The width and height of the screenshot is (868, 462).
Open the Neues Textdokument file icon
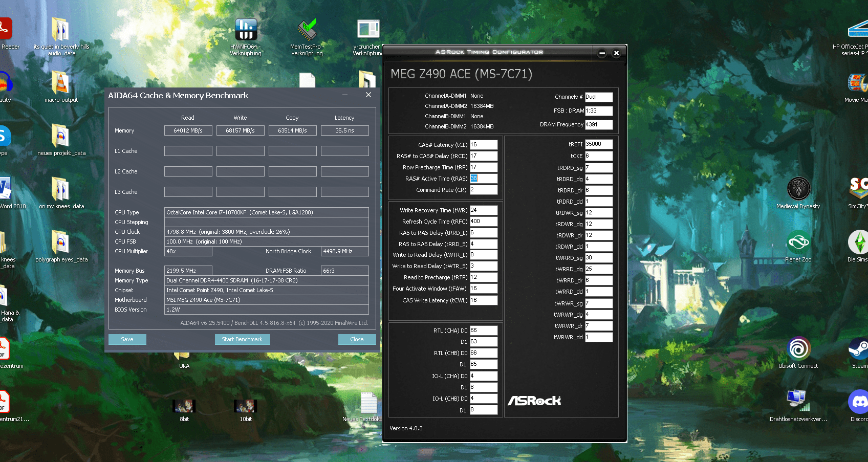point(368,403)
